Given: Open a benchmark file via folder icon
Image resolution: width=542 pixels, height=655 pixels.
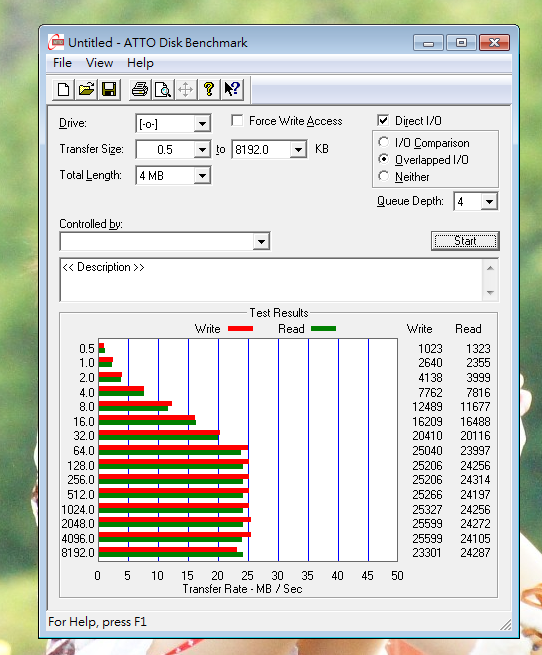Looking at the screenshot, I should click(87, 89).
